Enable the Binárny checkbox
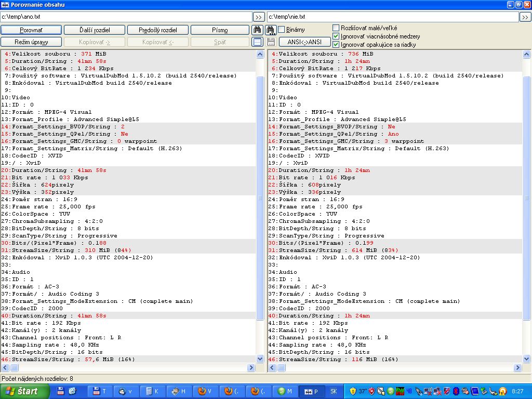The image size is (532, 399). (282, 30)
